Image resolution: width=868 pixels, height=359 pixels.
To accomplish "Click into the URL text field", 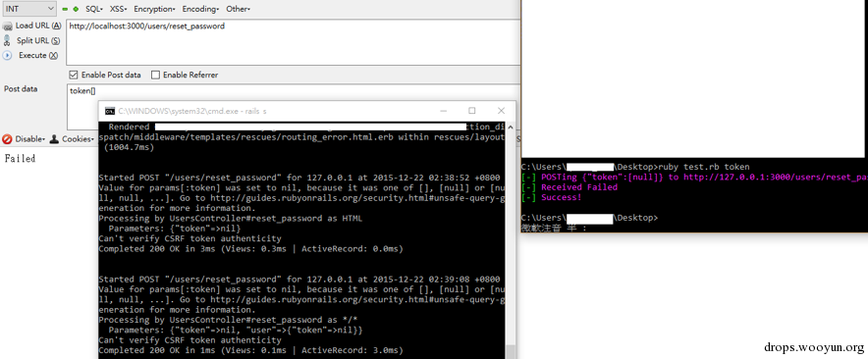I will (x=294, y=42).
